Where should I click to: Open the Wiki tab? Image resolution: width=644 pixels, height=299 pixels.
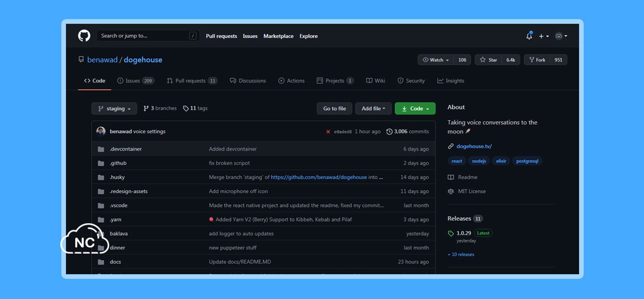(x=376, y=81)
